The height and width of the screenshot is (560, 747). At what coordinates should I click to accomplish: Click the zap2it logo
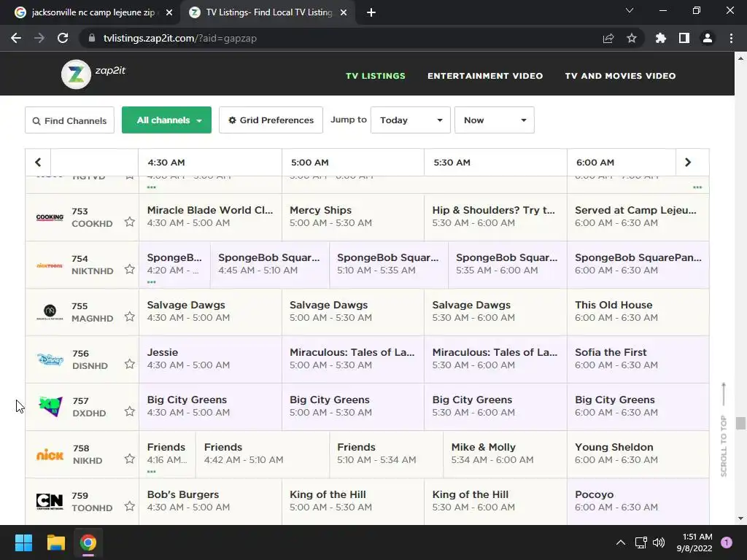tap(93, 74)
